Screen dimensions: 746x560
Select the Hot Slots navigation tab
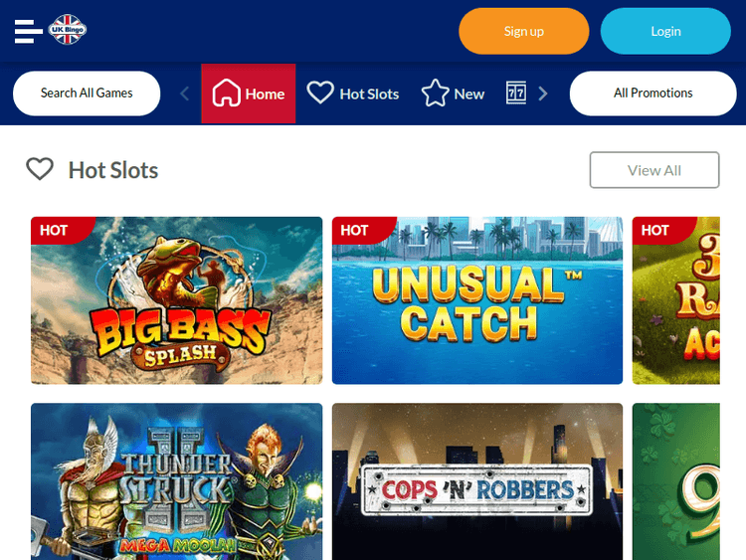pyautogui.click(x=352, y=93)
